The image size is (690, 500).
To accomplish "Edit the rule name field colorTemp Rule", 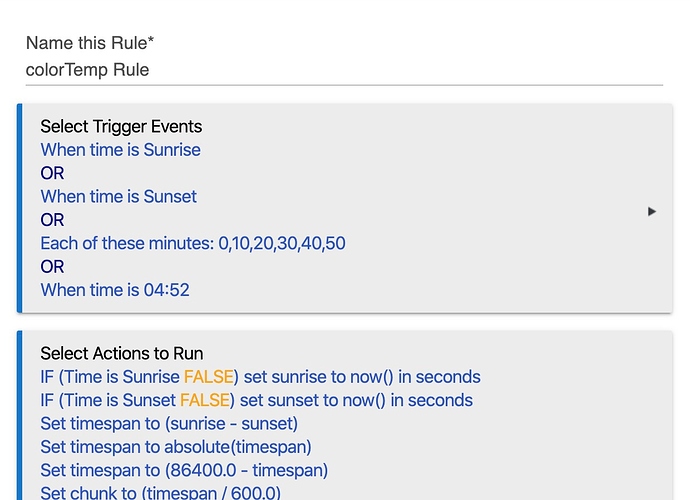I will [x=344, y=70].
